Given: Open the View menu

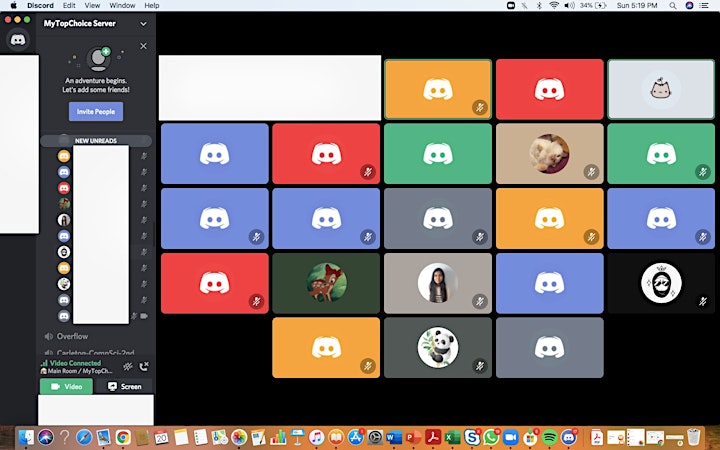Looking at the screenshot, I should 92,6.
